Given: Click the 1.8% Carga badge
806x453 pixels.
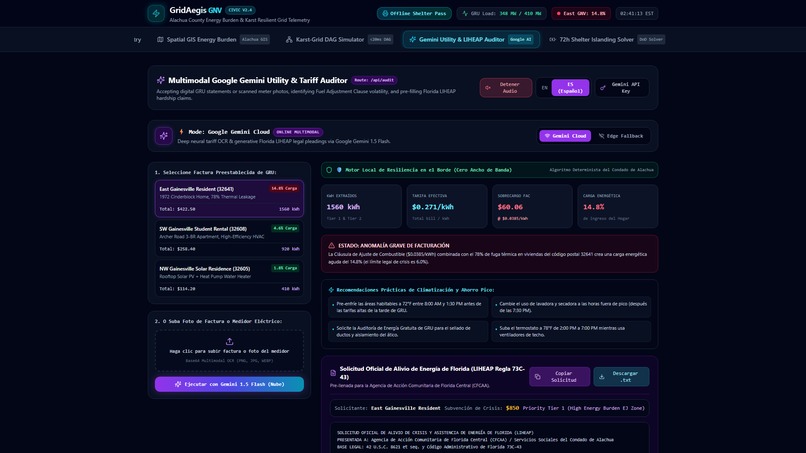Looking at the screenshot, I should click(x=285, y=268).
